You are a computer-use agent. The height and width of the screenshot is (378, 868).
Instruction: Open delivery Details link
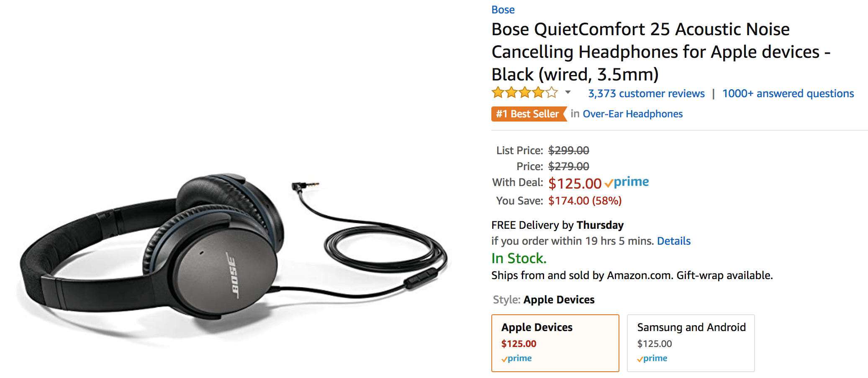673,241
